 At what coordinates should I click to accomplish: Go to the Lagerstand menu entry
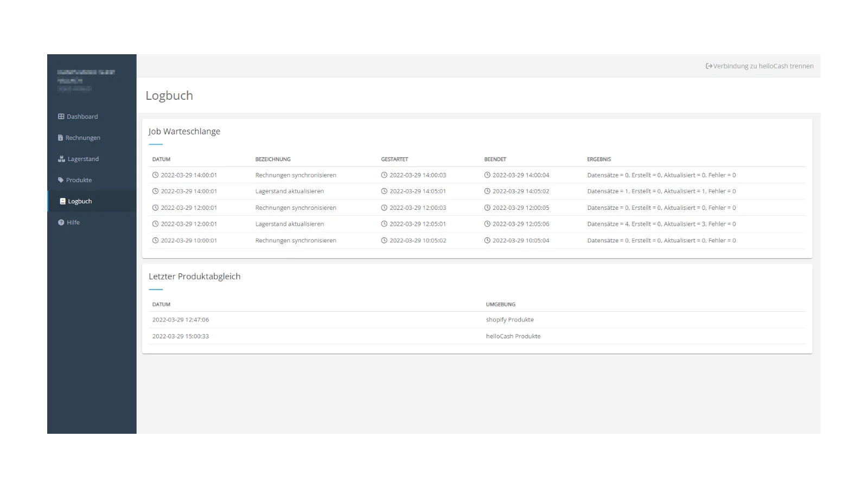(x=83, y=159)
